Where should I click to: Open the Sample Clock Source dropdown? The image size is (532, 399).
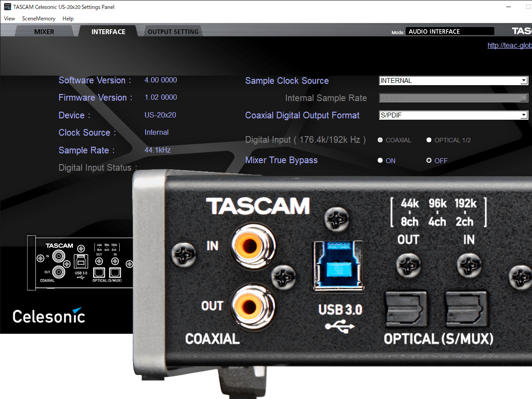[x=524, y=80]
